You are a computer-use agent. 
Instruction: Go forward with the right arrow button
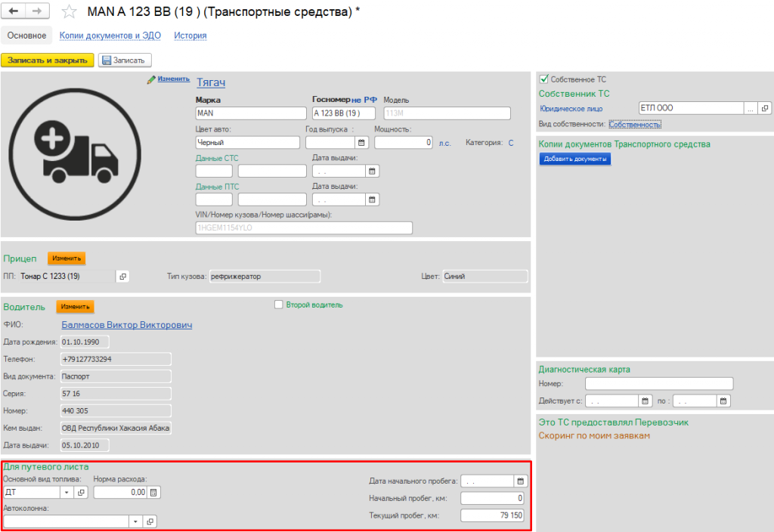(x=38, y=11)
